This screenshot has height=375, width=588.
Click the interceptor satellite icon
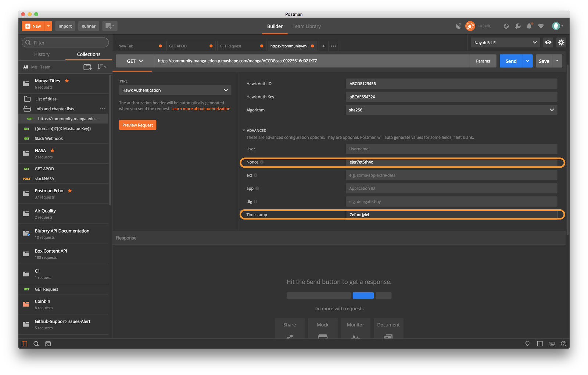click(458, 26)
